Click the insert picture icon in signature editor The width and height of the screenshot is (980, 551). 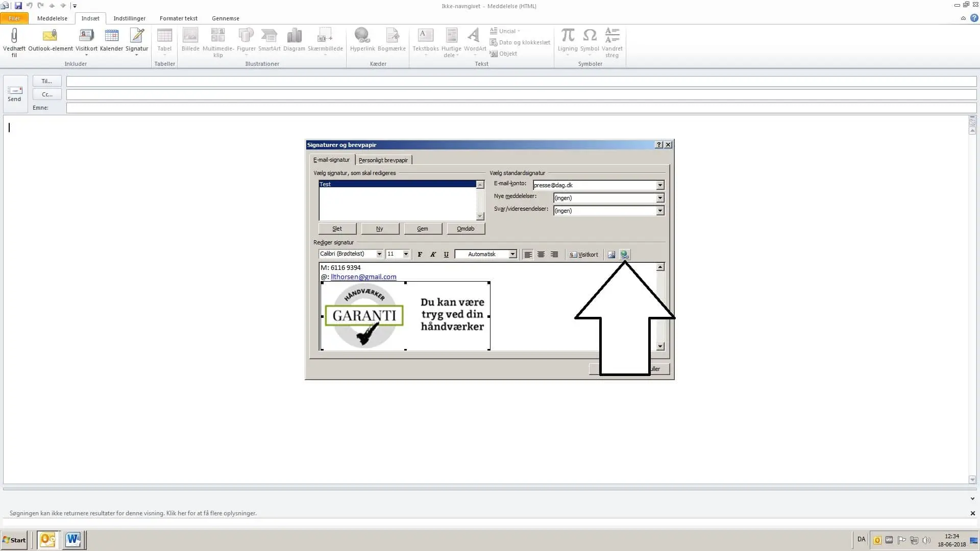pyautogui.click(x=611, y=254)
